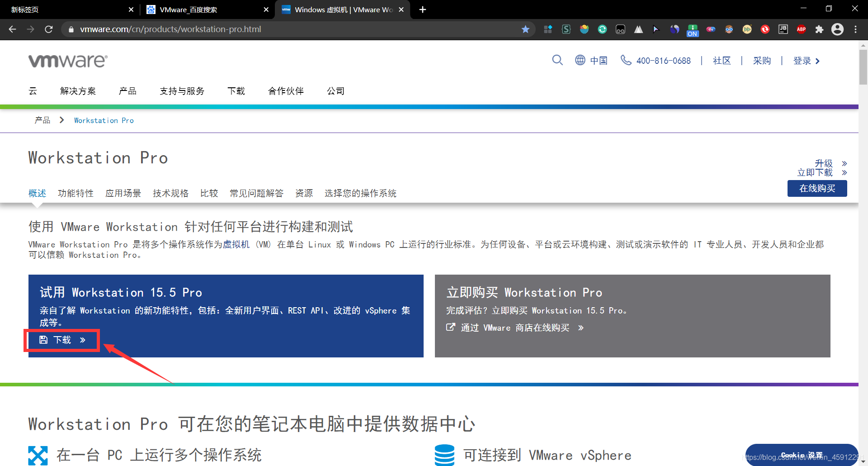Close the VMware_百度搜索 tab

tap(266, 10)
